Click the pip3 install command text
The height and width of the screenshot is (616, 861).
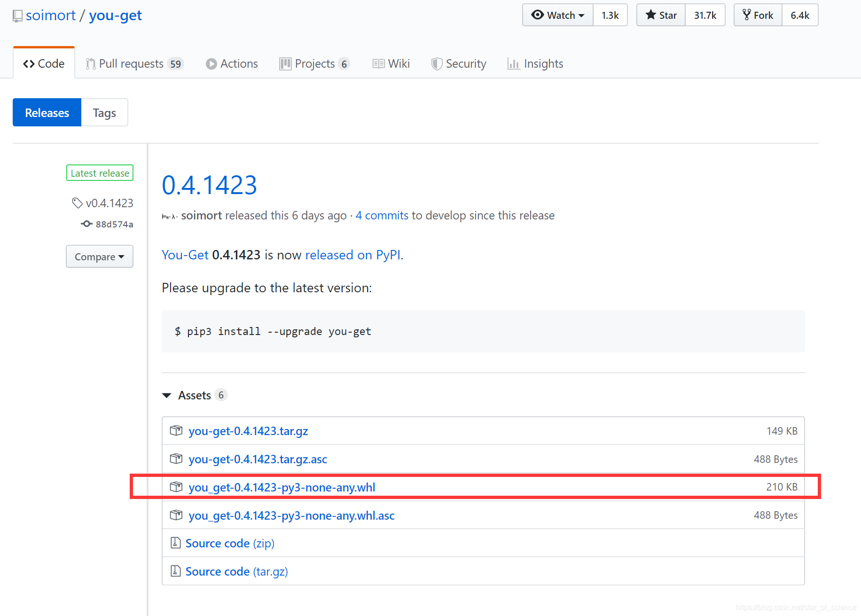coord(273,331)
